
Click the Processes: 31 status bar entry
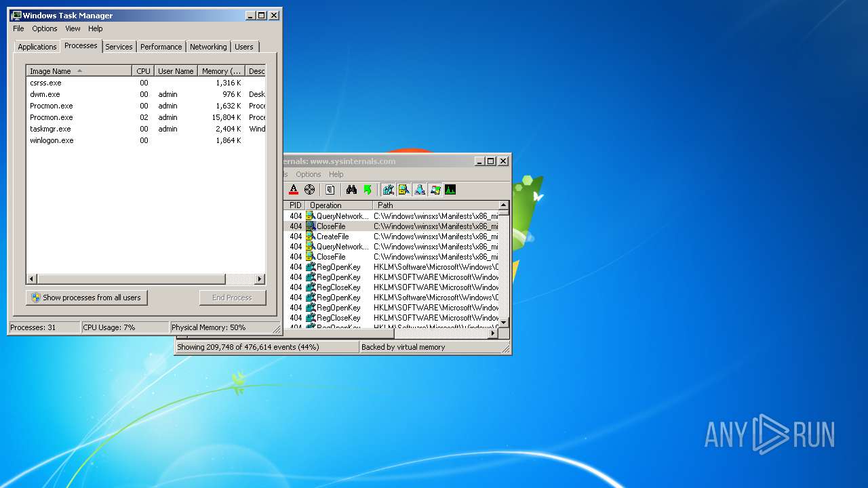[44, 327]
